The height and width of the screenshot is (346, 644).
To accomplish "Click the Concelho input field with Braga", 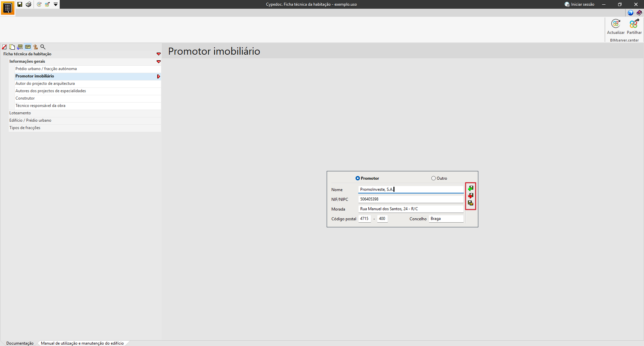I will pyautogui.click(x=446, y=219).
